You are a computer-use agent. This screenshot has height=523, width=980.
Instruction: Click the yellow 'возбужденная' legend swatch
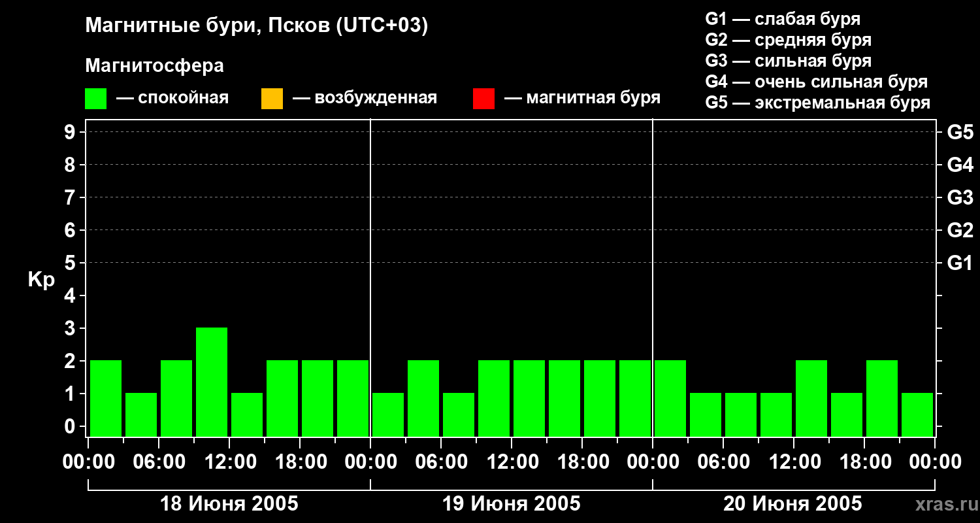coord(272,99)
